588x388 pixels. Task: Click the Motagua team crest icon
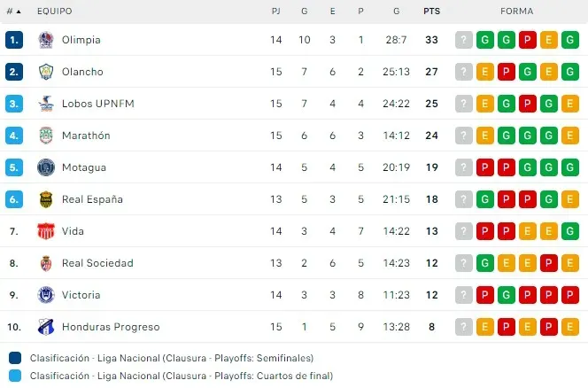click(46, 167)
